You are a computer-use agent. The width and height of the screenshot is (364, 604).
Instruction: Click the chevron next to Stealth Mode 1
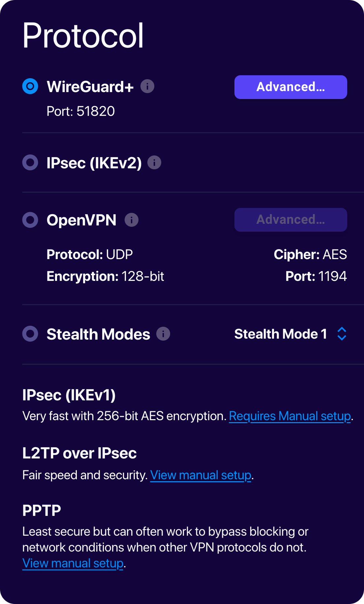point(341,334)
